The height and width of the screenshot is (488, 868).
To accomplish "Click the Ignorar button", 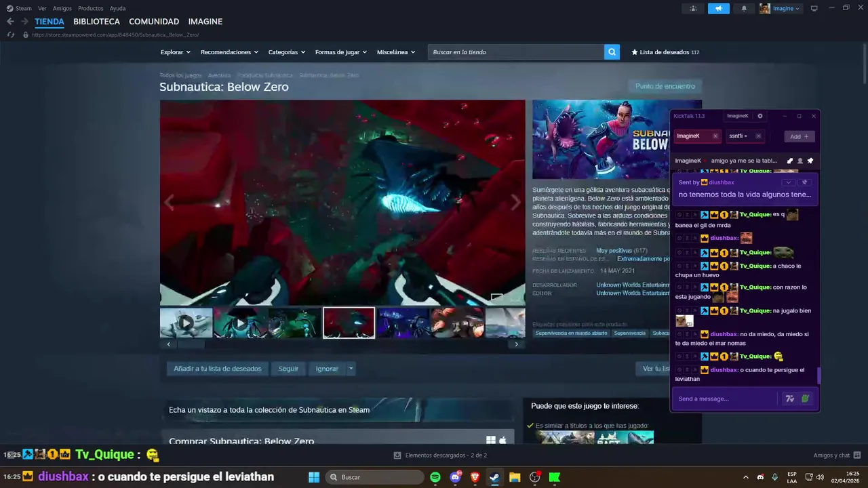I will click(x=327, y=369).
